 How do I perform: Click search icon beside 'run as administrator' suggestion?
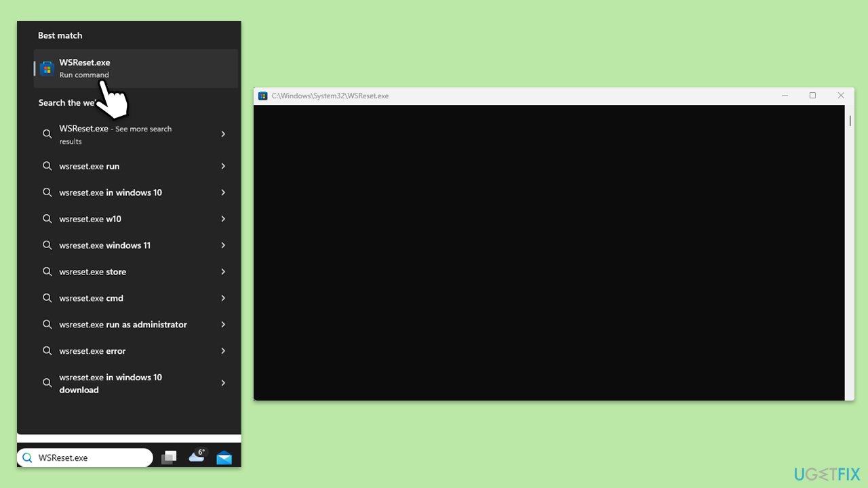coord(47,325)
